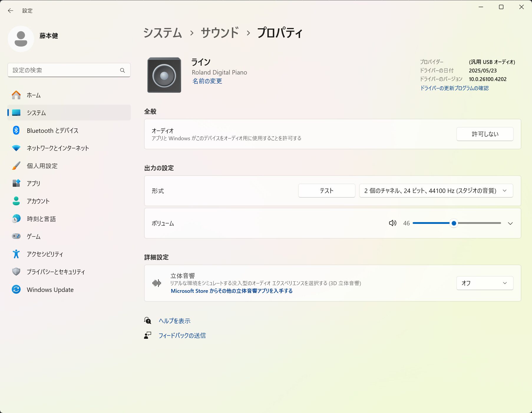The width and height of the screenshot is (532, 413).
Task: Click the user avatar icon
Action: [x=21, y=39]
